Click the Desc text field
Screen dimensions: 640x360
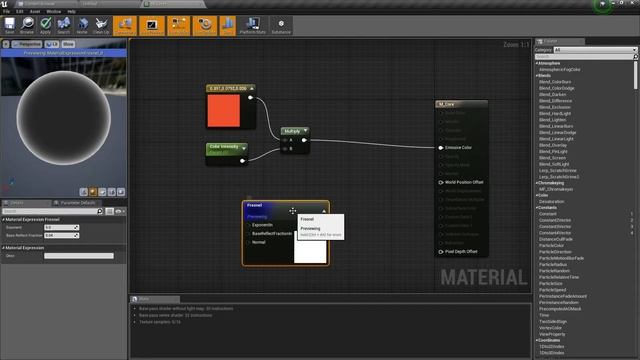click(x=79, y=256)
